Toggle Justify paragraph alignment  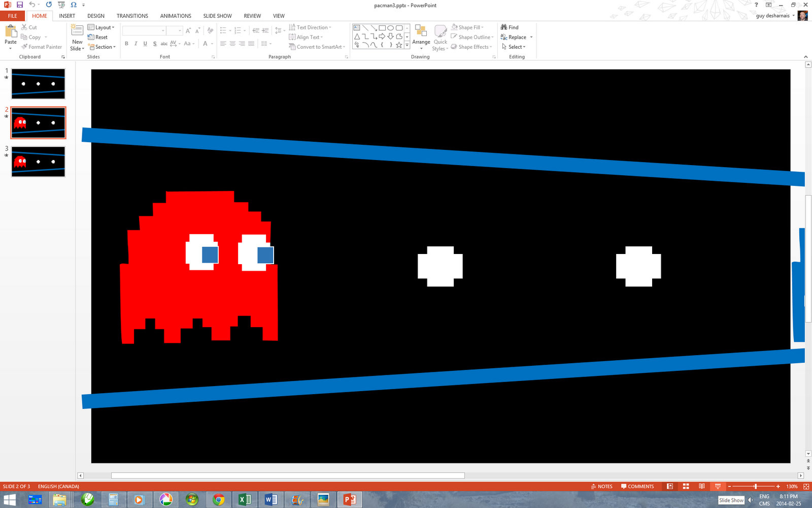tap(251, 44)
